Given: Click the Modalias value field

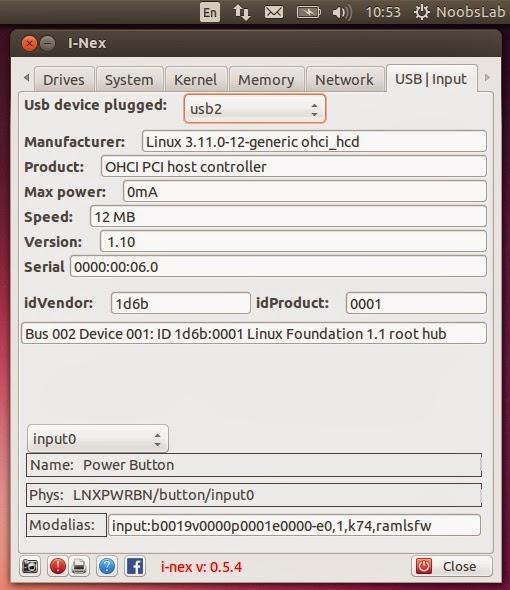Looking at the screenshot, I should coord(294,525).
